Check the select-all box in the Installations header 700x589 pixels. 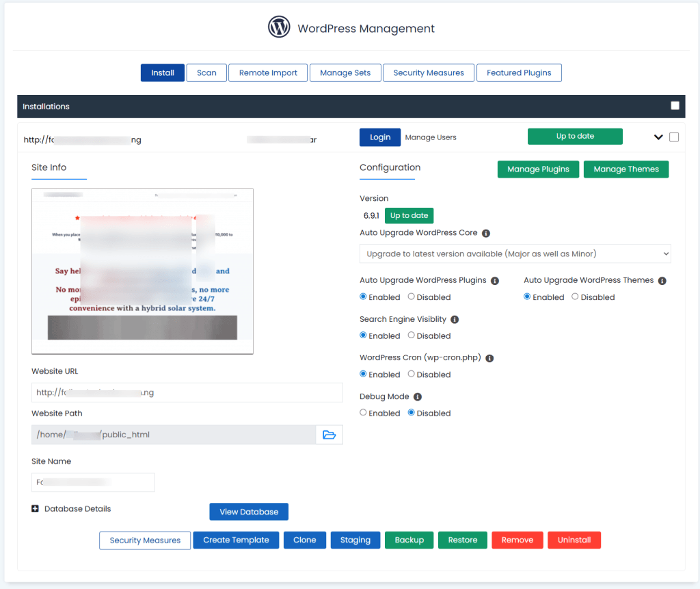coord(675,106)
